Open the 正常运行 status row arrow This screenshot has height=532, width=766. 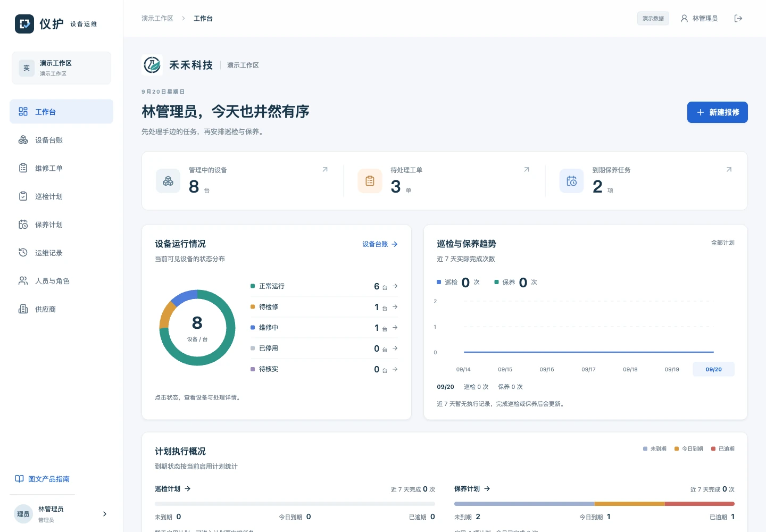point(395,286)
